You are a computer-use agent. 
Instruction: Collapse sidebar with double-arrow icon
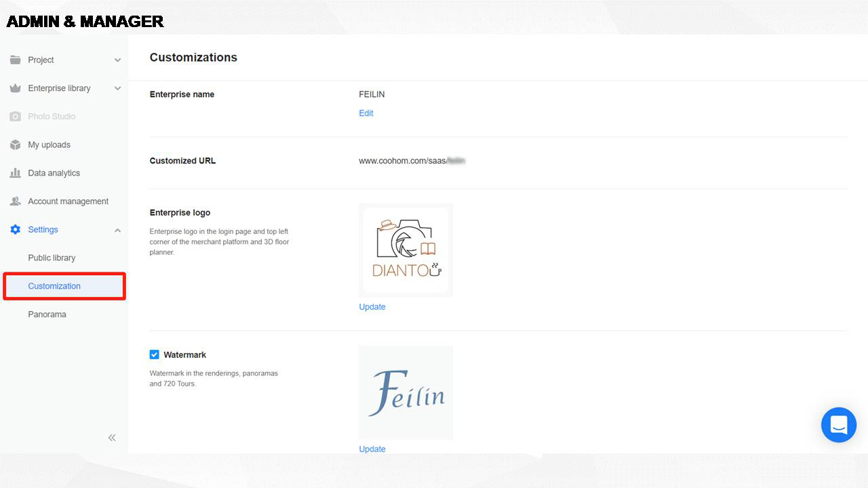[x=112, y=438]
